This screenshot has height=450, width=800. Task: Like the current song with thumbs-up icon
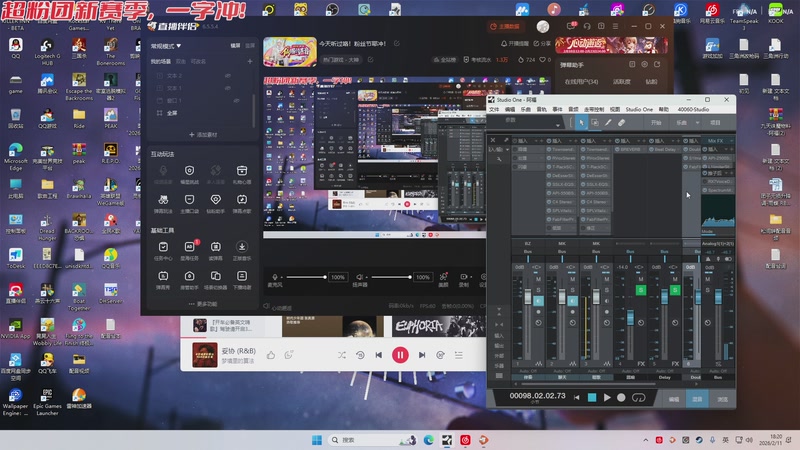point(272,355)
